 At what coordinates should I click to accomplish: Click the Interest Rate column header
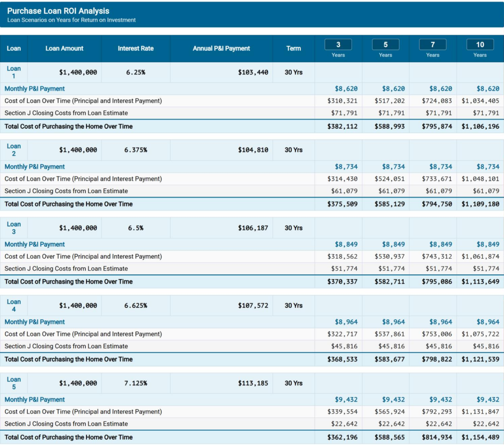coord(136,49)
